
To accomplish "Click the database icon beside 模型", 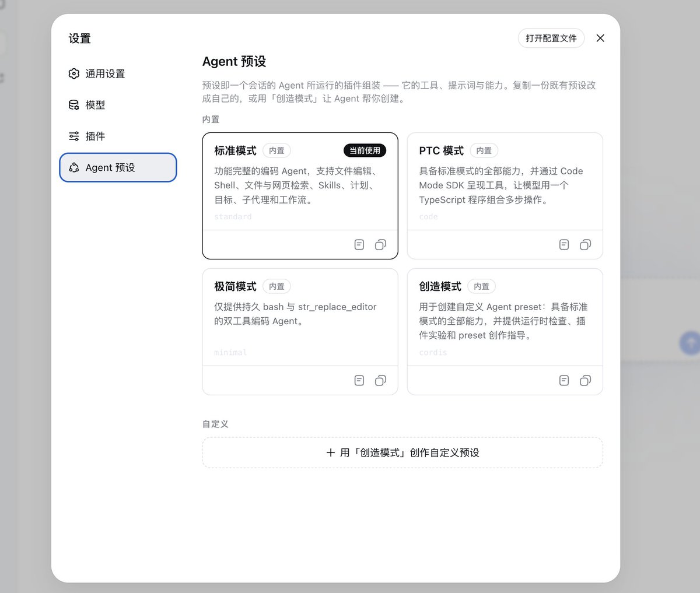I will point(74,105).
